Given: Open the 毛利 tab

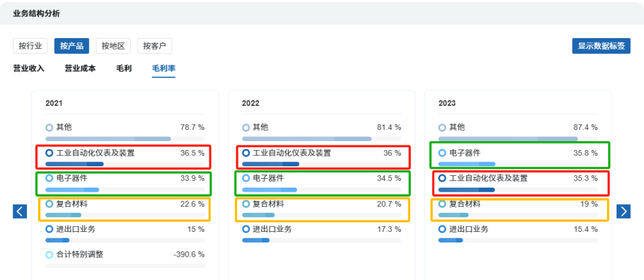Looking at the screenshot, I should 124,69.
